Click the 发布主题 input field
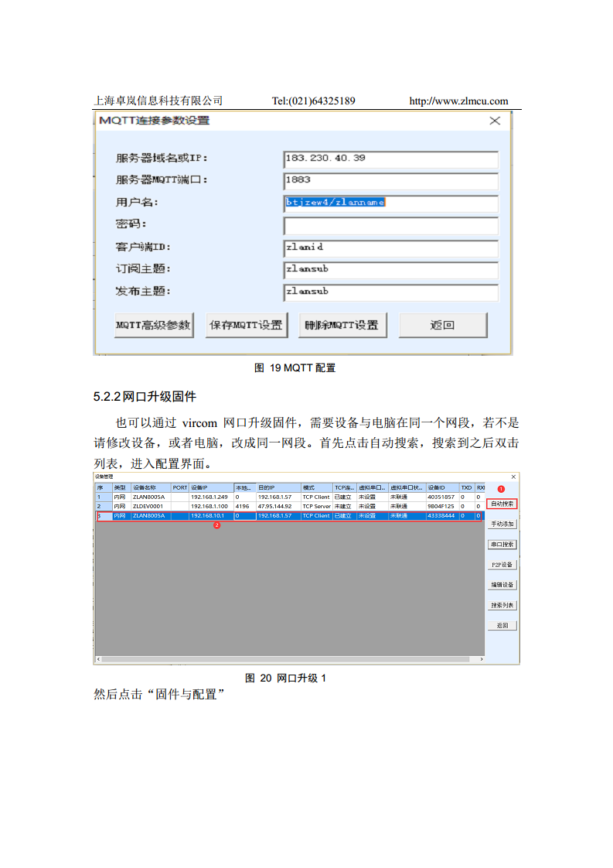 click(390, 292)
